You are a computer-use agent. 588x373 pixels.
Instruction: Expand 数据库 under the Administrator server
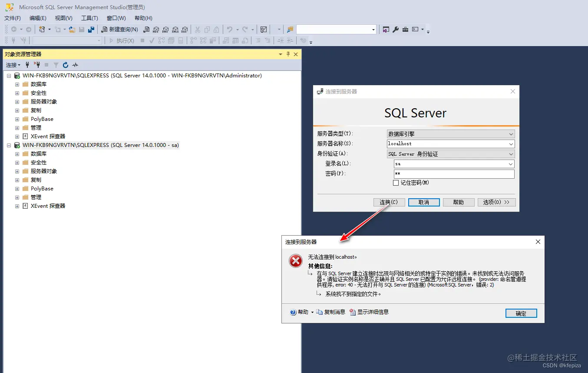pyautogui.click(x=17, y=84)
